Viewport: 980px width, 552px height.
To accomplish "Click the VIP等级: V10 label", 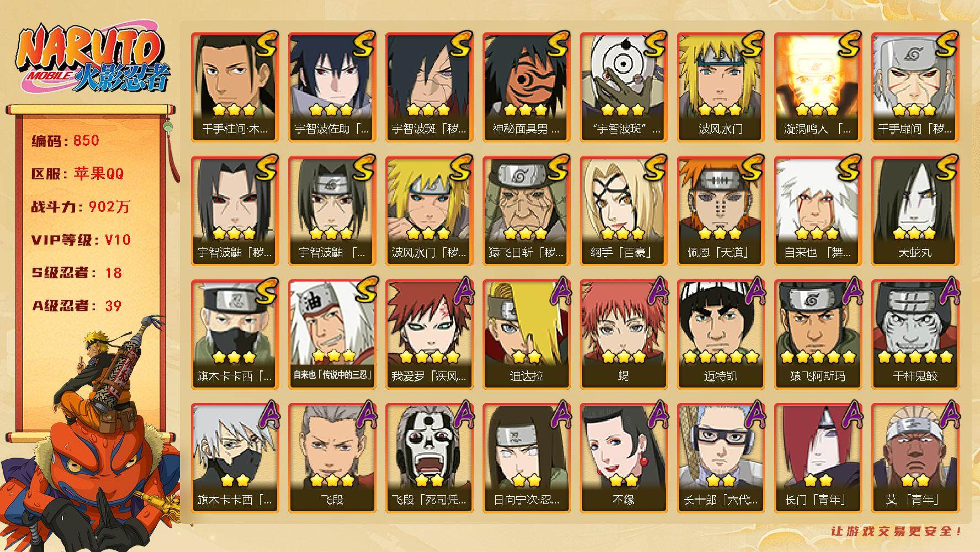I will pos(81,240).
